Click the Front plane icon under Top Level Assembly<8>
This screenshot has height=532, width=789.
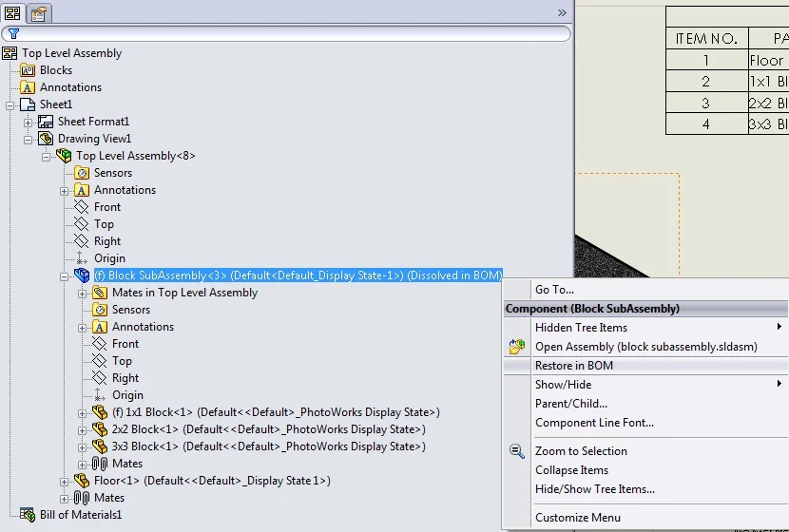pos(82,207)
